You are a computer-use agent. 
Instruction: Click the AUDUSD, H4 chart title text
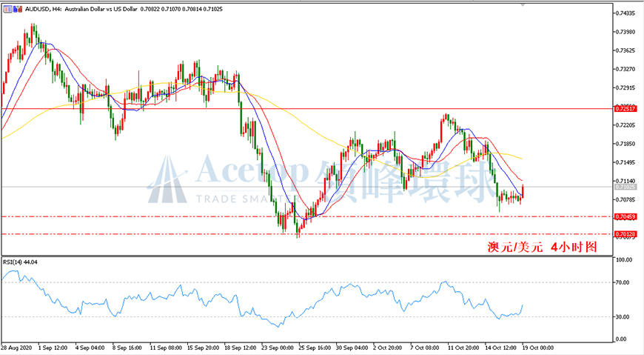point(124,9)
